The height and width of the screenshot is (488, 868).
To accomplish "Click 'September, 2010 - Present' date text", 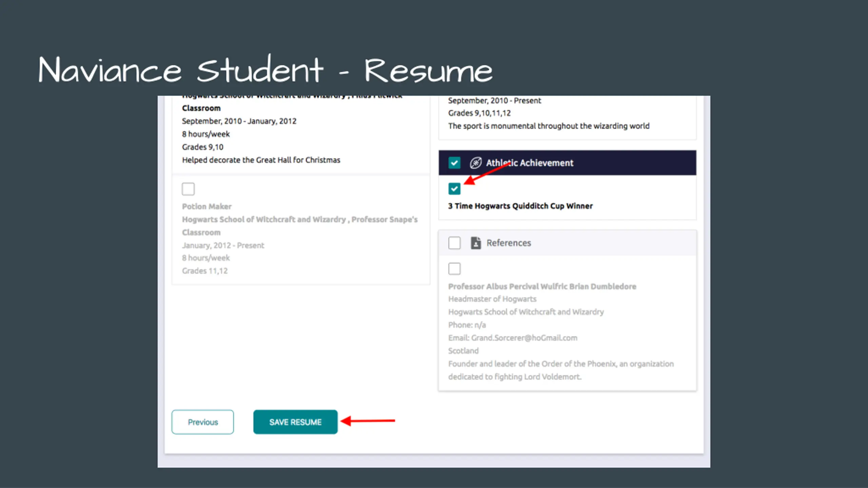I will click(495, 101).
